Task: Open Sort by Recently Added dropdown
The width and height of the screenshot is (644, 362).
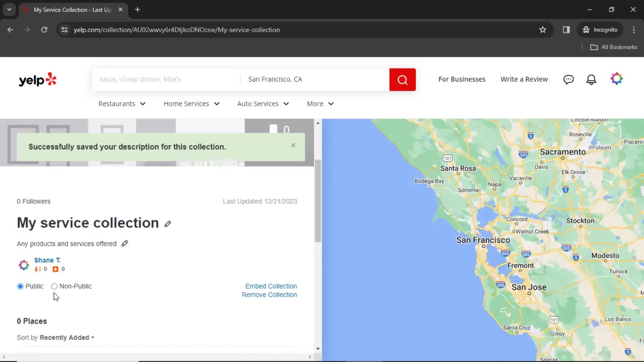Action: (x=67, y=338)
